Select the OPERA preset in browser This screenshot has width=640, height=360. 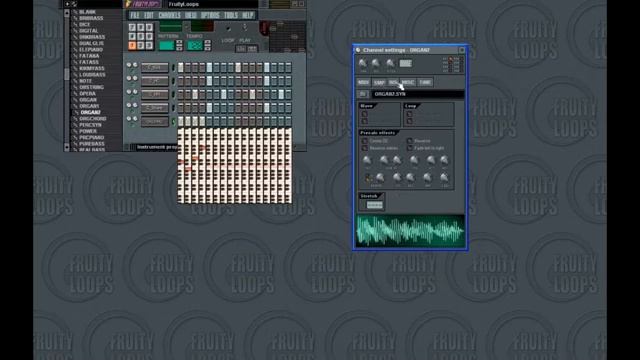[x=87, y=93]
